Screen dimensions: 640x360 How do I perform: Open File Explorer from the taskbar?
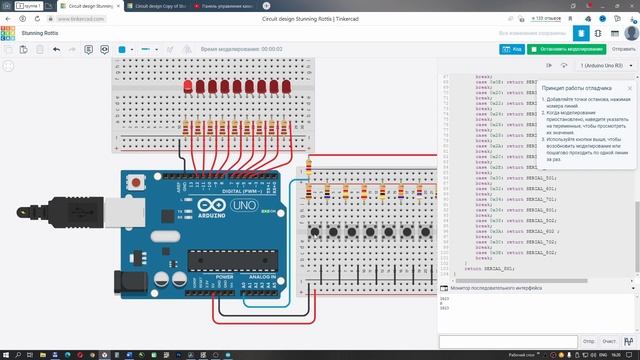pyautogui.click(x=42, y=355)
